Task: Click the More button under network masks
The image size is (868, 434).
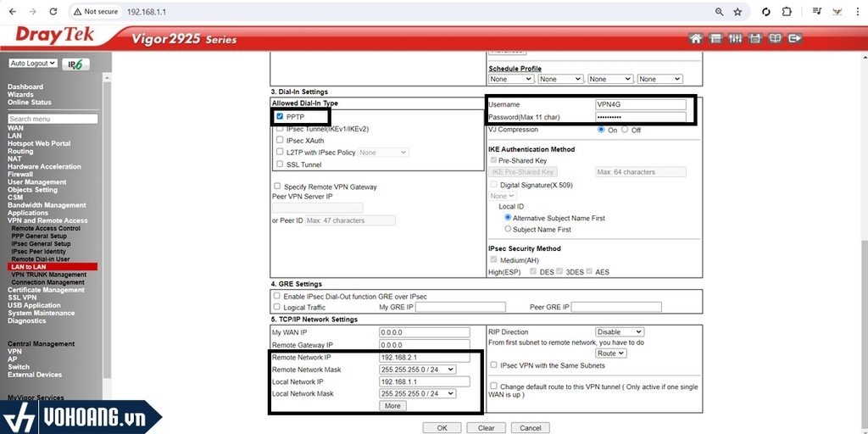Action: pyautogui.click(x=392, y=406)
